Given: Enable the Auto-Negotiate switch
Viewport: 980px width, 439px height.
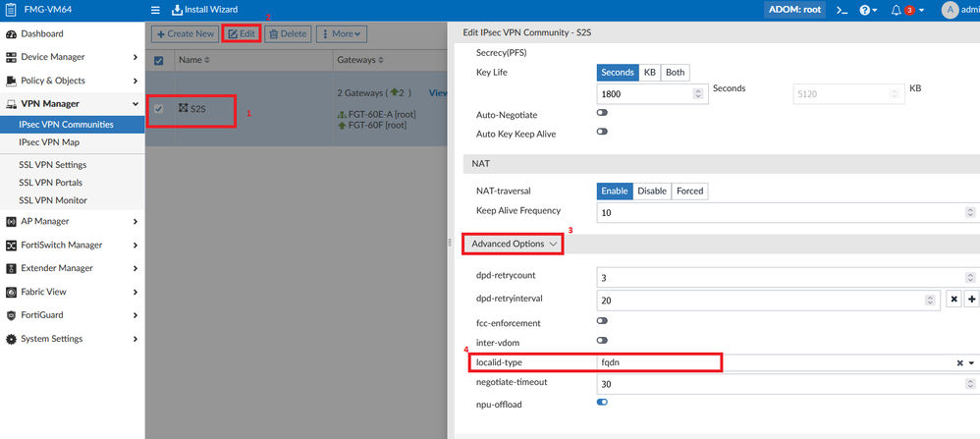Looking at the screenshot, I should point(602,113).
